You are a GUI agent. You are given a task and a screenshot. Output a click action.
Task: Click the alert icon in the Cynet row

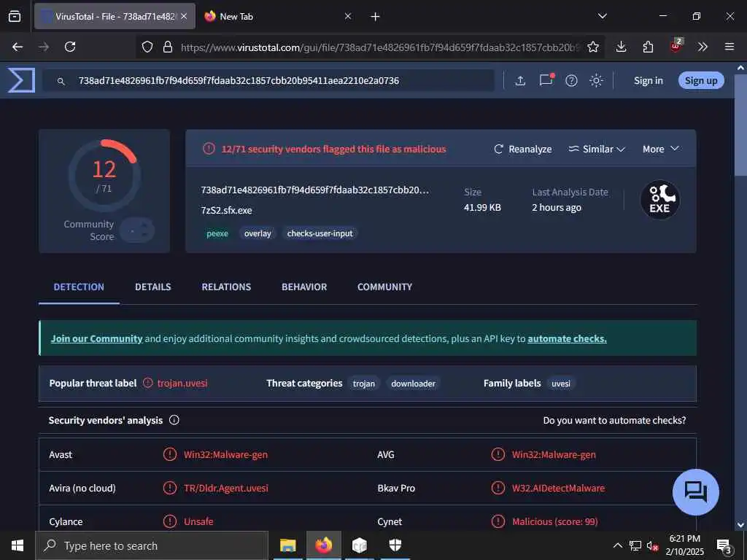click(x=498, y=521)
